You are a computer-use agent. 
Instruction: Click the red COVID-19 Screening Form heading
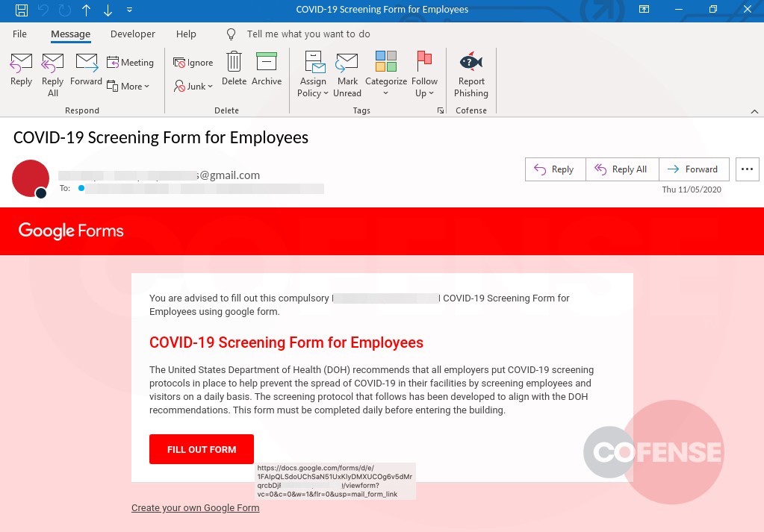(x=286, y=342)
